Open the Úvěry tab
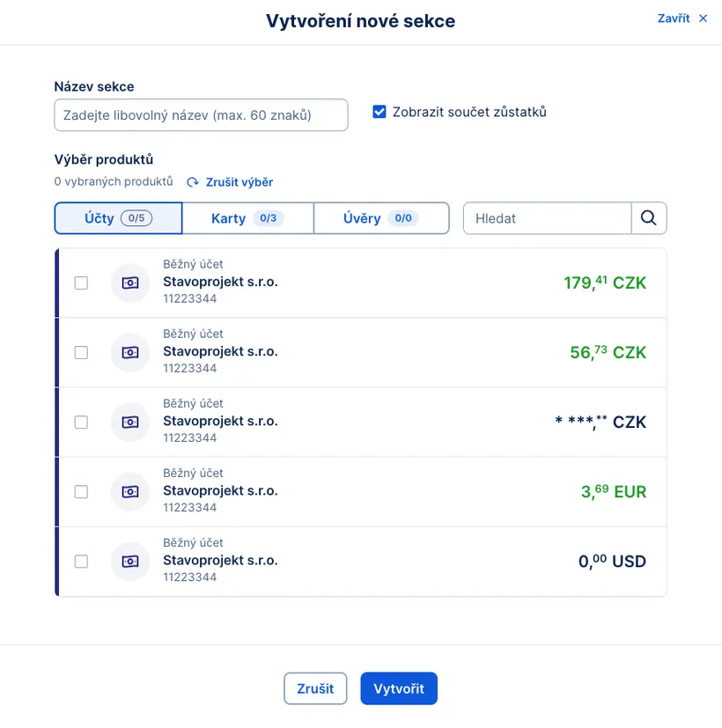This screenshot has width=722, height=728. [380, 218]
